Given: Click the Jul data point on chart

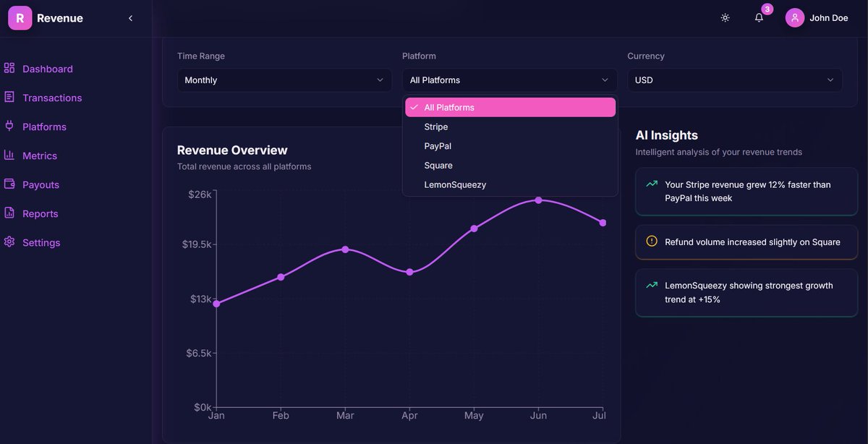Looking at the screenshot, I should tap(603, 223).
